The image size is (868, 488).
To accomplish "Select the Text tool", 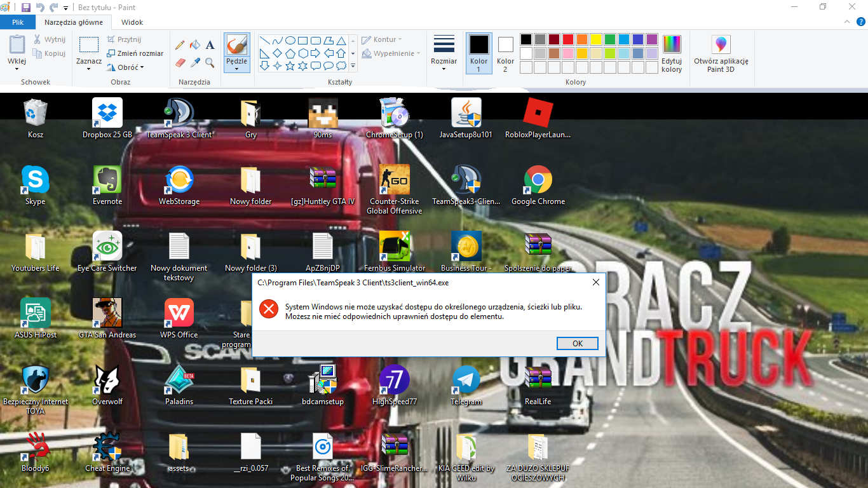I will point(210,45).
